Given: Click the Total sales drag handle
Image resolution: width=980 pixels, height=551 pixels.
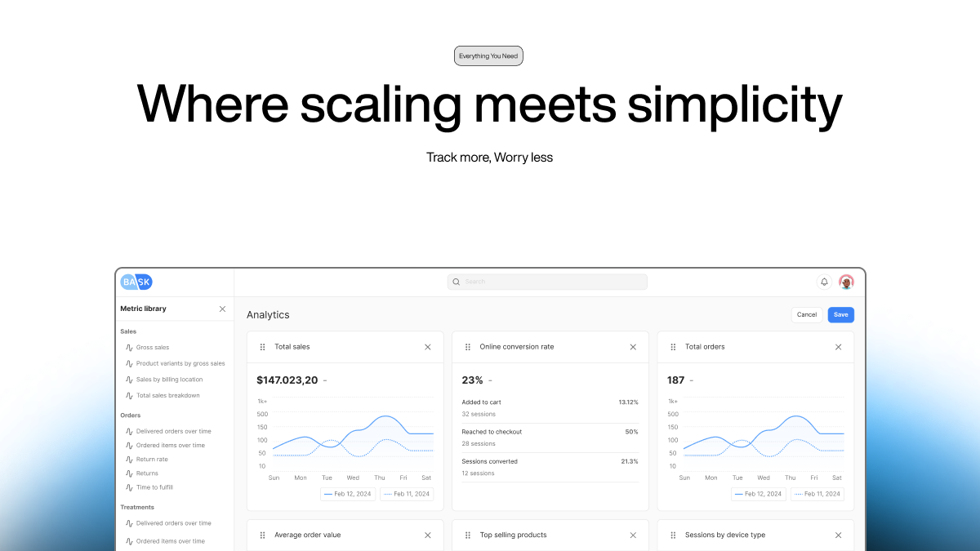Looking at the screenshot, I should tap(262, 347).
